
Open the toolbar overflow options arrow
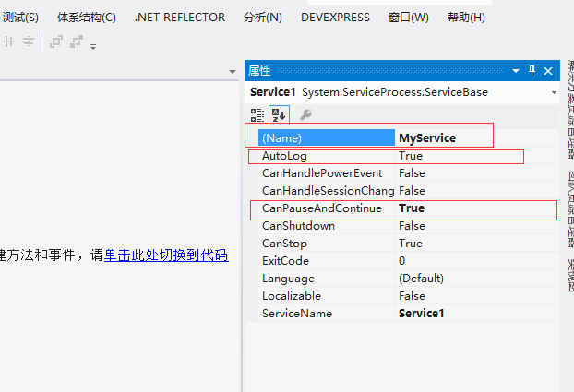click(93, 45)
